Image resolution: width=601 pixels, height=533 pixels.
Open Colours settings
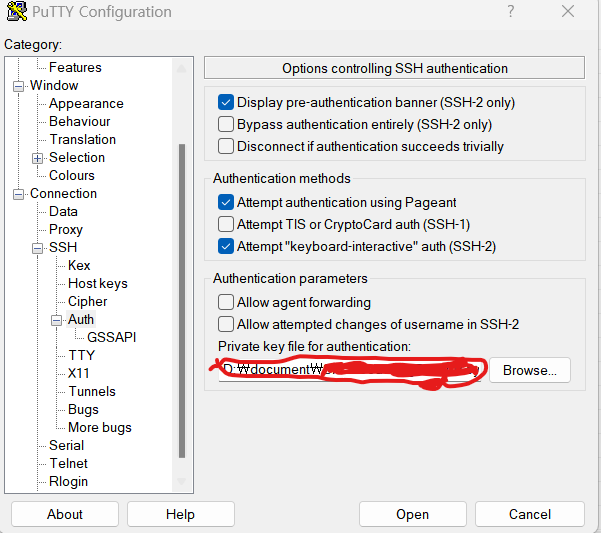[72, 175]
